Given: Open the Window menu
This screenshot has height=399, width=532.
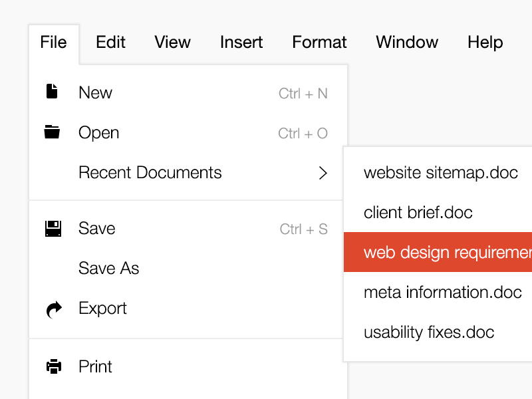Looking at the screenshot, I should click(407, 43).
